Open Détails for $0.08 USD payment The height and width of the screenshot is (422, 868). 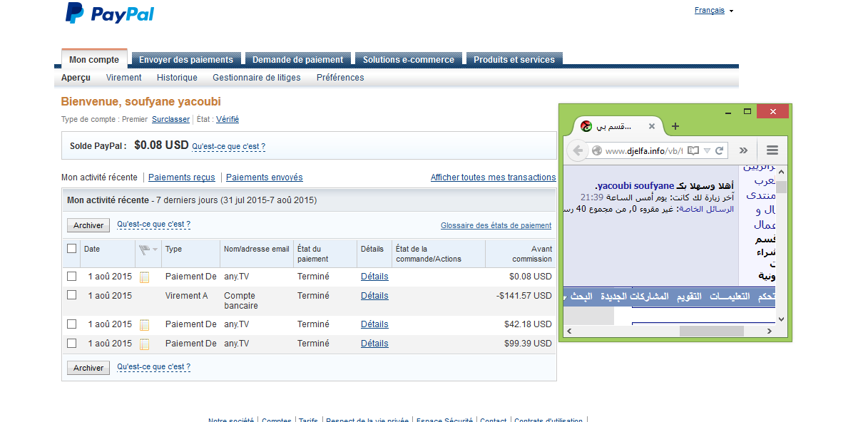pos(374,277)
